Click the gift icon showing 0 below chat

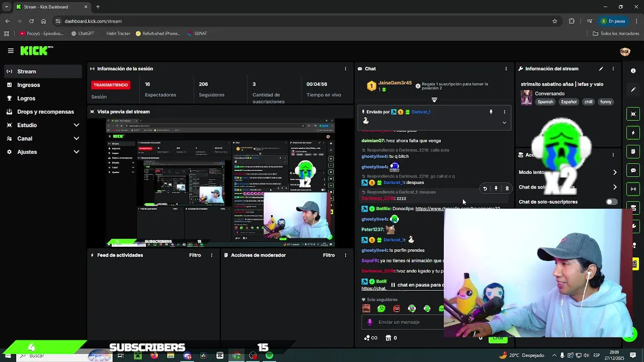(391, 338)
